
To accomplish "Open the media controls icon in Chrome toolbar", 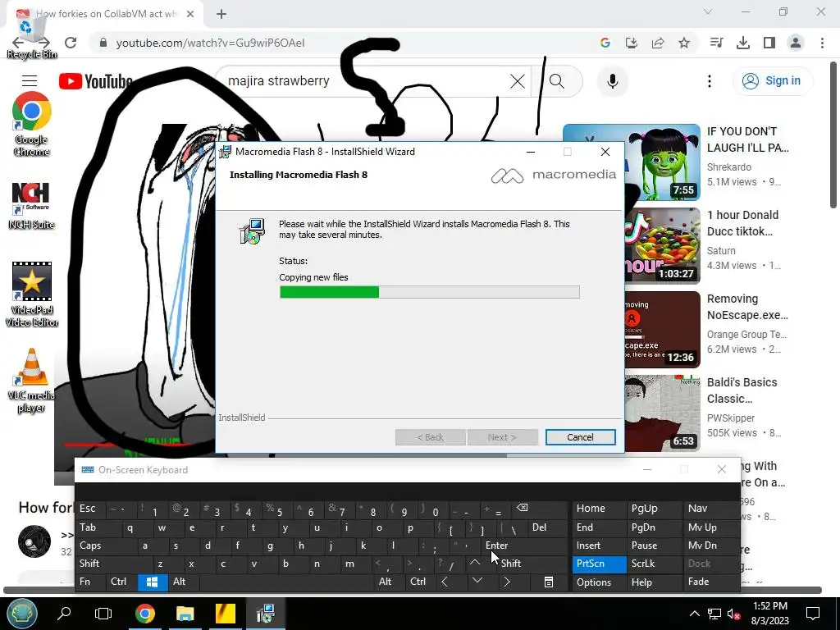I will pos(716,43).
